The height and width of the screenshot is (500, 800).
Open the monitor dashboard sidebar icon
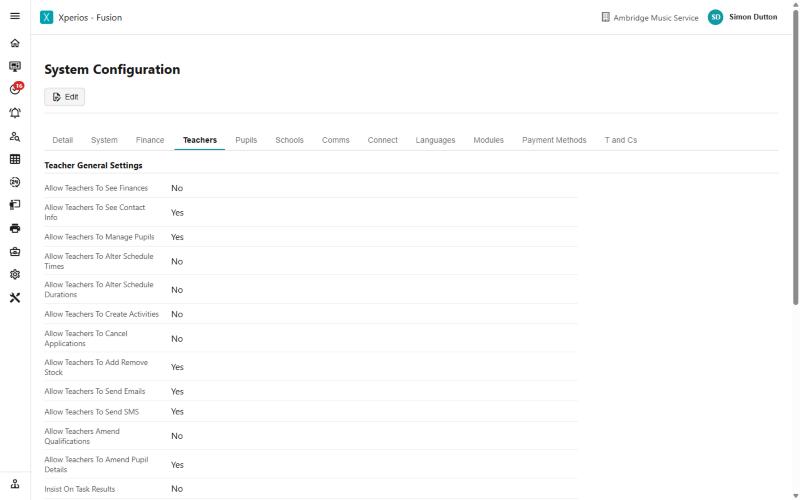tap(15, 66)
